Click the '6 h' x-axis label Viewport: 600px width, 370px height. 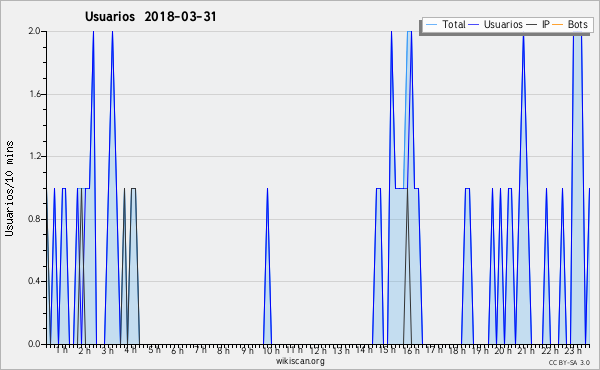(x=178, y=350)
